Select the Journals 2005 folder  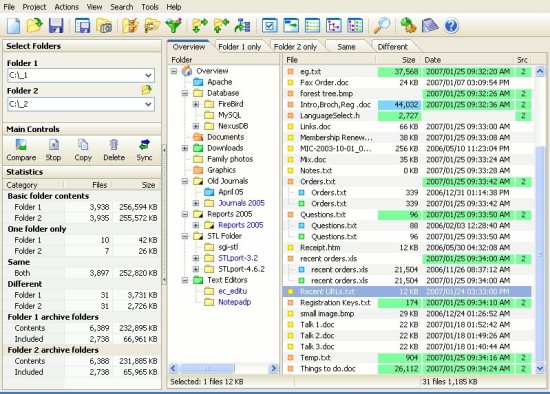pos(241,203)
